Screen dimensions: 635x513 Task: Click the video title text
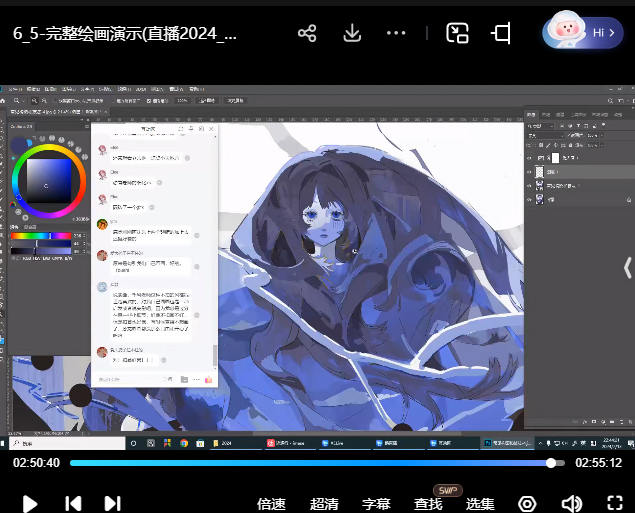click(126, 33)
